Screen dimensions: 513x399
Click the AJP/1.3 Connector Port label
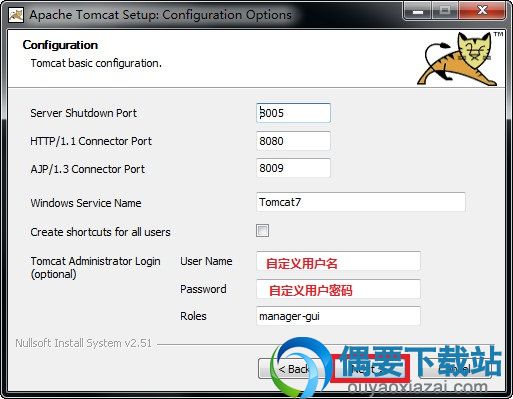[87, 169]
